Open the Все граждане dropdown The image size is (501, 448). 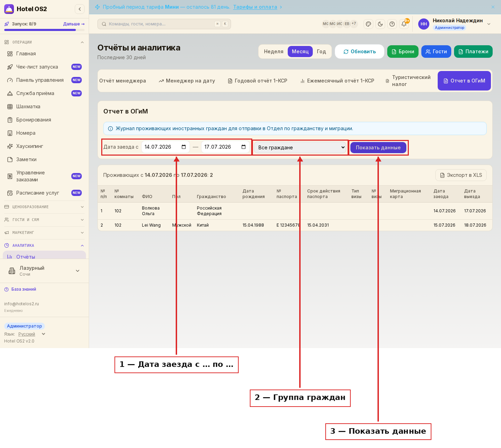pos(300,148)
